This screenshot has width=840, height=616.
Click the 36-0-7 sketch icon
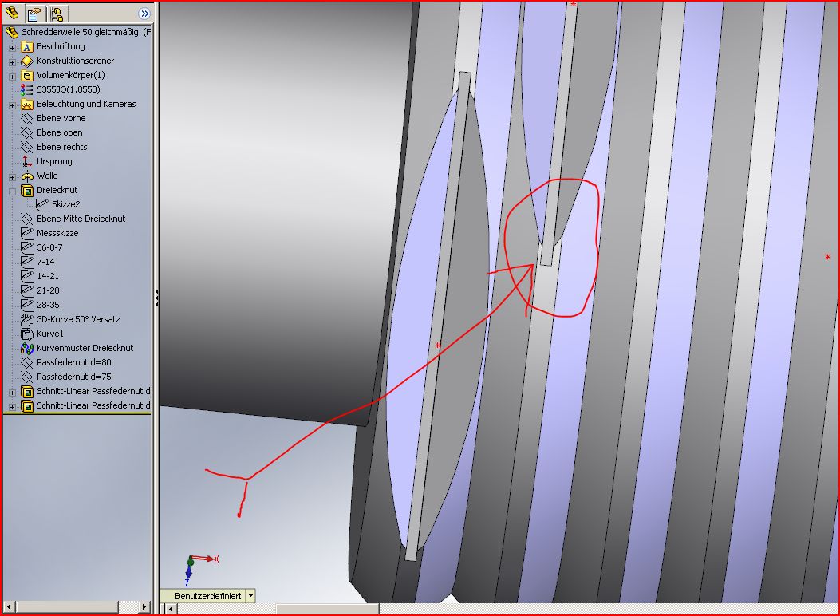(27, 247)
